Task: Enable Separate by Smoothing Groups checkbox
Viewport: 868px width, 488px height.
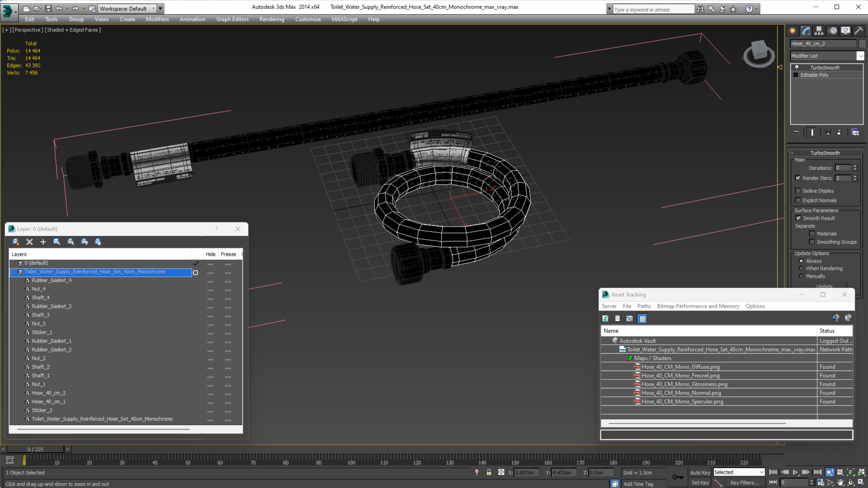Action: point(812,241)
